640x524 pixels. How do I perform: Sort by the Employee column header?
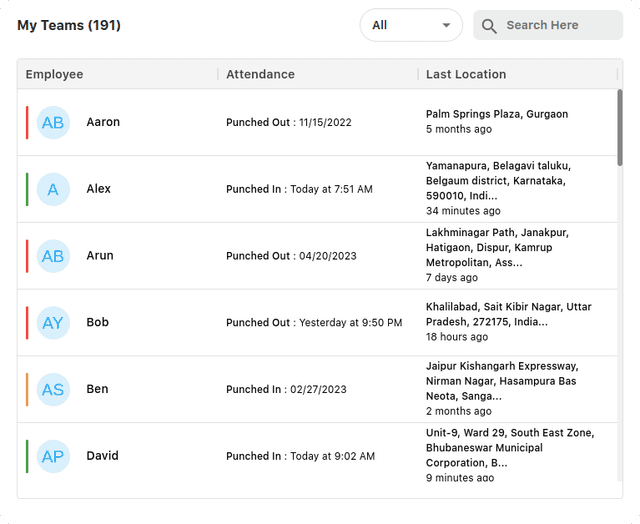coord(55,74)
